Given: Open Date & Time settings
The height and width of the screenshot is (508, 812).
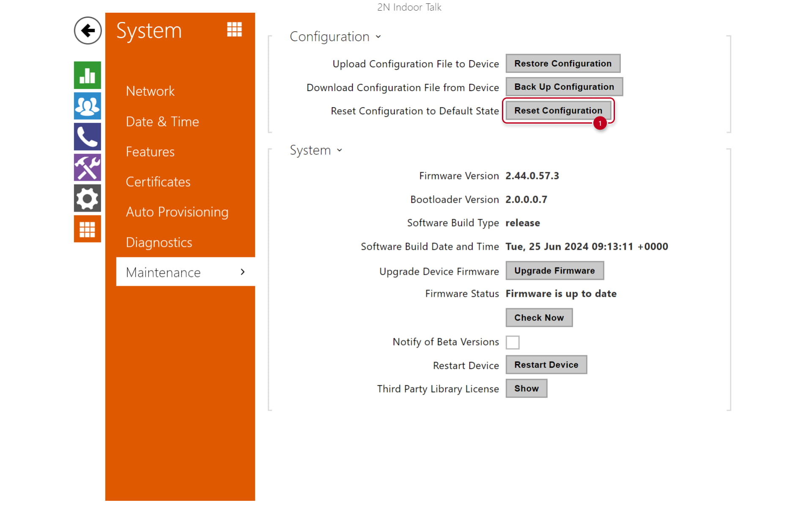Looking at the screenshot, I should point(162,121).
